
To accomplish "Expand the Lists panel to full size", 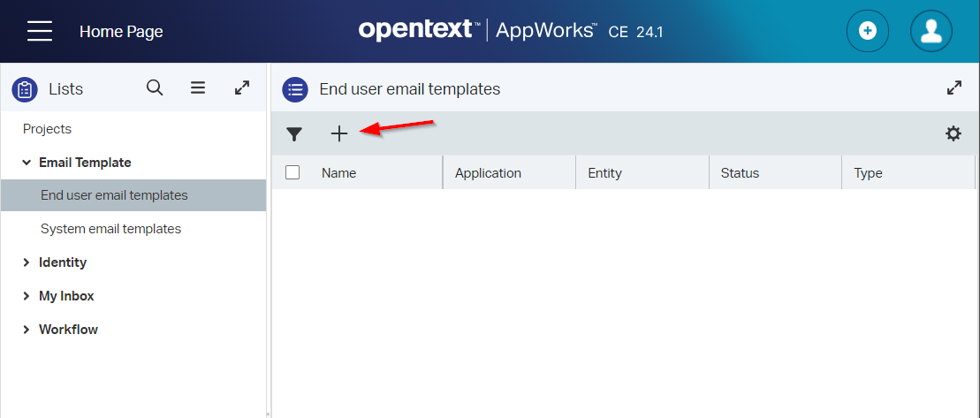I will tap(242, 87).
